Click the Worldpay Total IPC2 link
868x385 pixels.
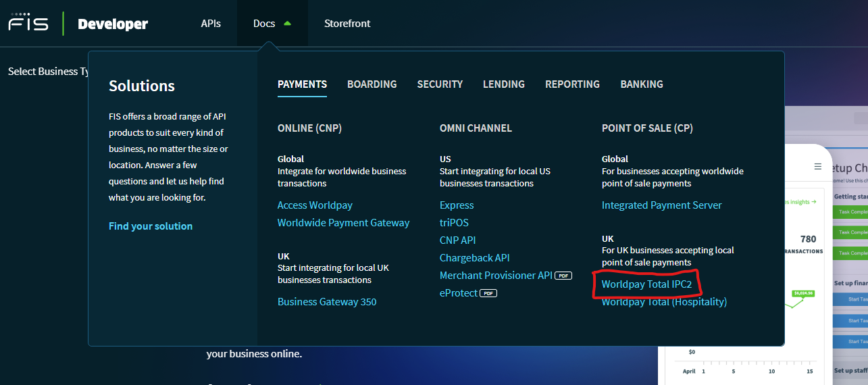tap(646, 284)
